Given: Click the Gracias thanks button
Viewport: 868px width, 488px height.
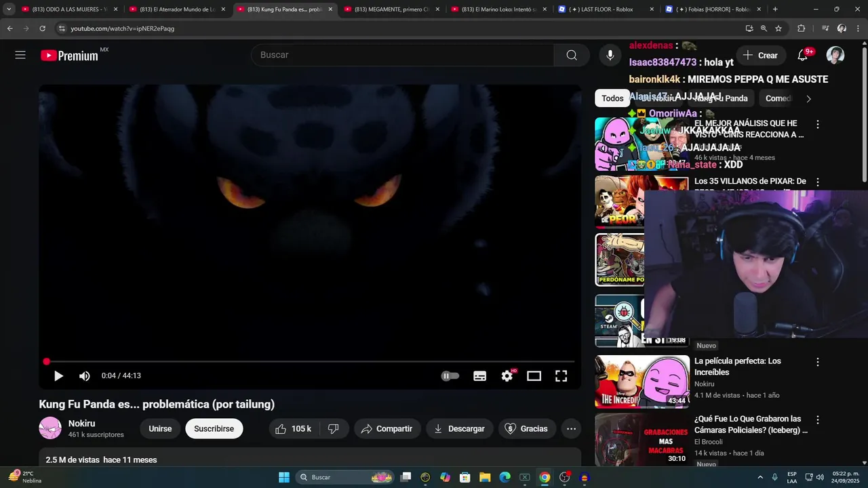Looking at the screenshot, I should [528, 428].
